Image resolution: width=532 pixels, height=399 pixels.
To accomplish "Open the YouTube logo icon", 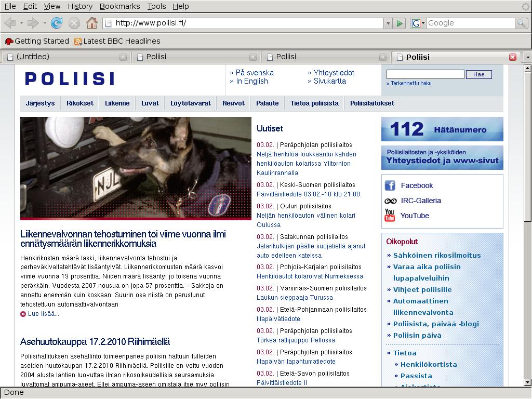I will tap(390, 215).
